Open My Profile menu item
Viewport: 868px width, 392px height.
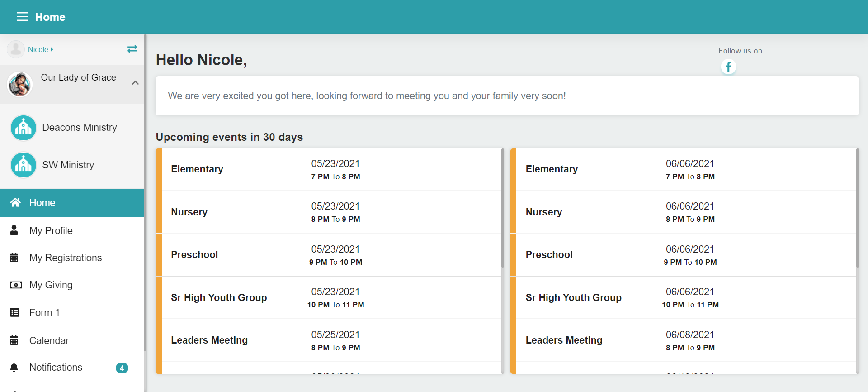tap(72, 230)
